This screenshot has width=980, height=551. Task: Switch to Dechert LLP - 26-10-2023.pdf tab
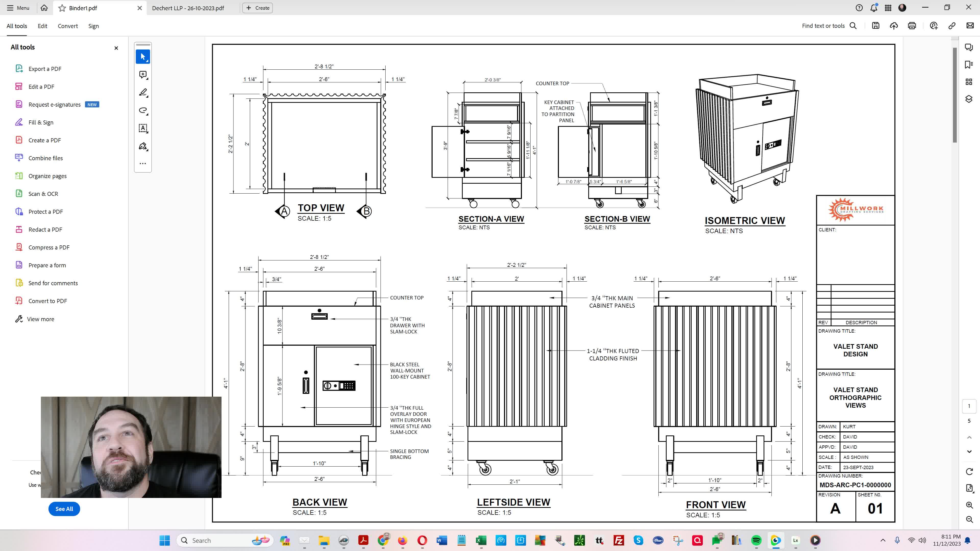[188, 8]
